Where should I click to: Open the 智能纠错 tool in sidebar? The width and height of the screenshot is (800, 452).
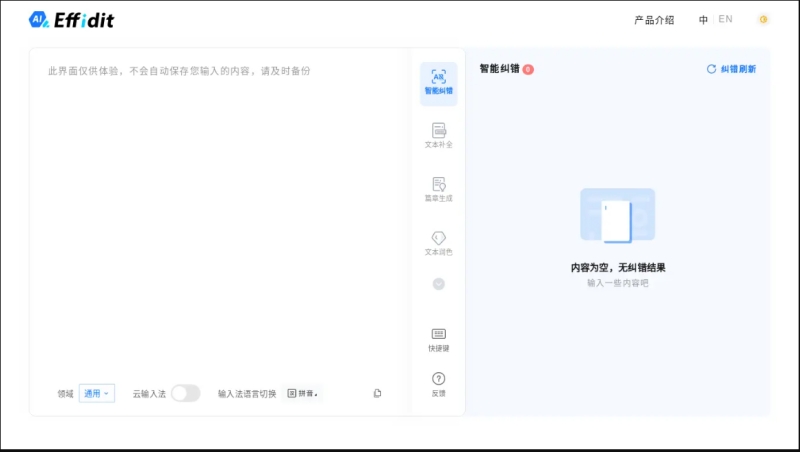(438, 84)
